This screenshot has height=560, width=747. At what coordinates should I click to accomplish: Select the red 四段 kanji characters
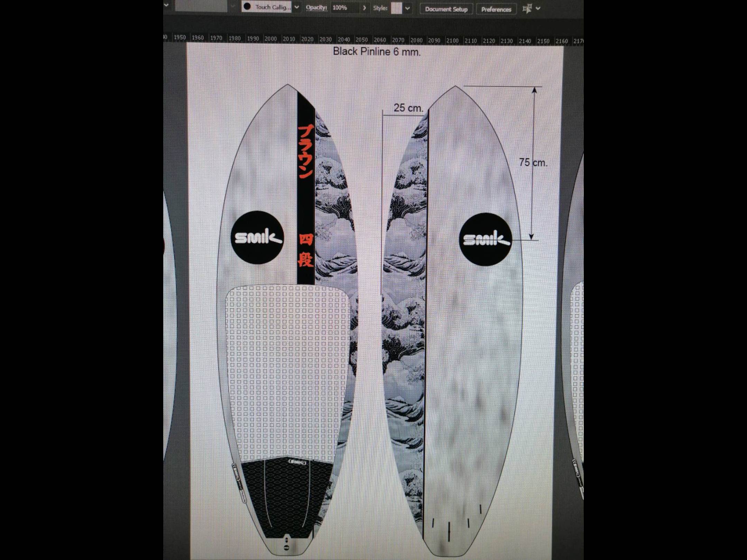[305, 251]
